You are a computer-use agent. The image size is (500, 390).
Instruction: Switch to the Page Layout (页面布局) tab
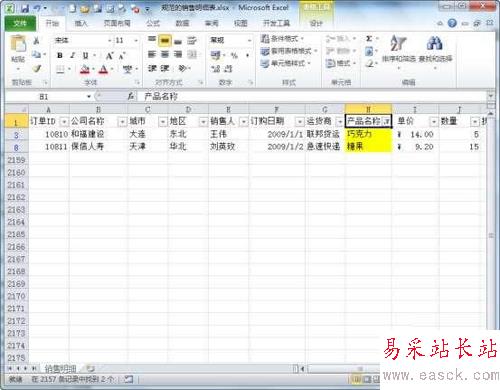117,23
